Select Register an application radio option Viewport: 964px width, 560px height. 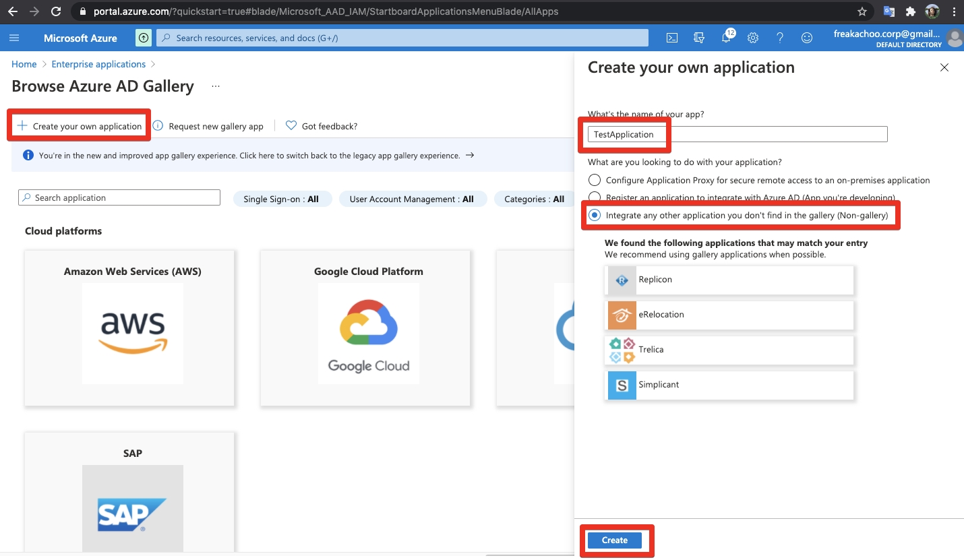tap(595, 197)
